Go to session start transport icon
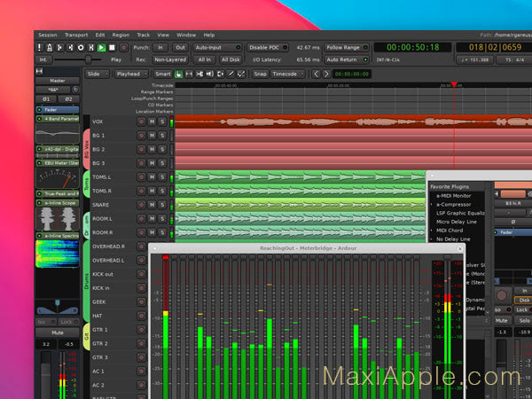 pyautogui.click(x=60, y=48)
